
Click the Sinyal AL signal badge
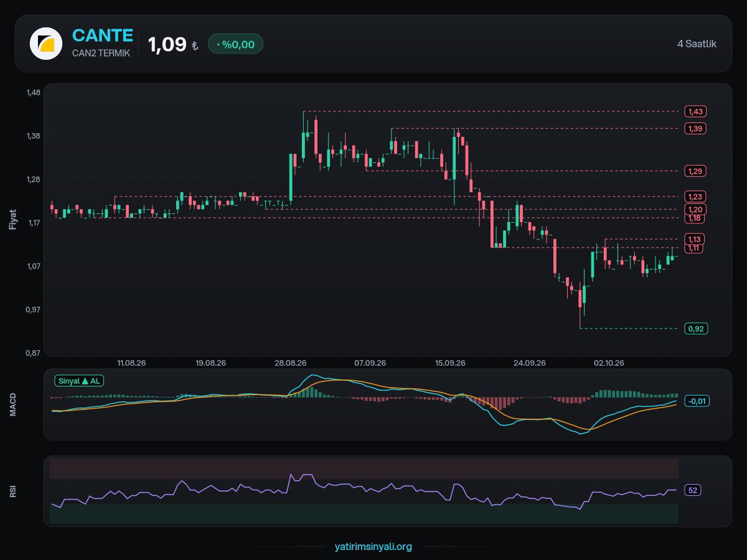(79, 381)
